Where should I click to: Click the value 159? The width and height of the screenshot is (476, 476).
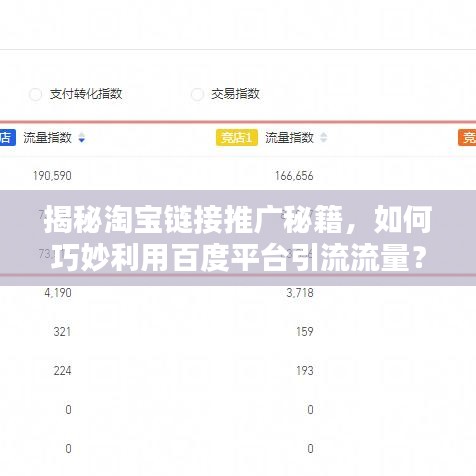tap(305, 332)
